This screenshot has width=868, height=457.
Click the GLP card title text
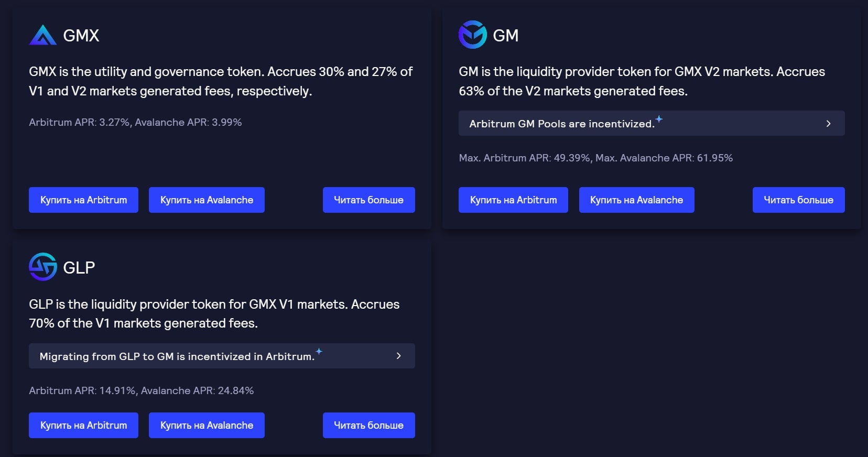(x=79, y=267)
